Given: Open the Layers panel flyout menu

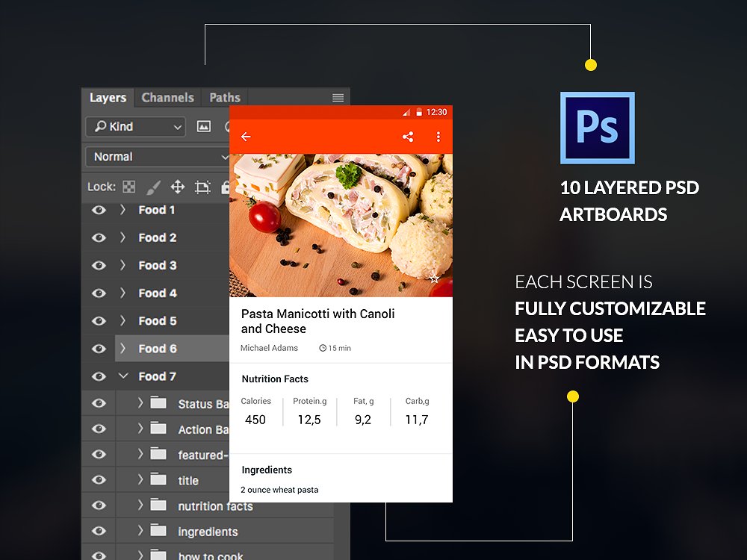Looking at the screenshot, I should [338, 98].
